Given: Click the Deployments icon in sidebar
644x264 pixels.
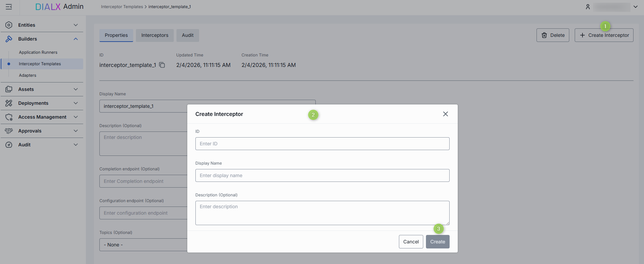Looking at the screenshot, I should tap(9, 103).
